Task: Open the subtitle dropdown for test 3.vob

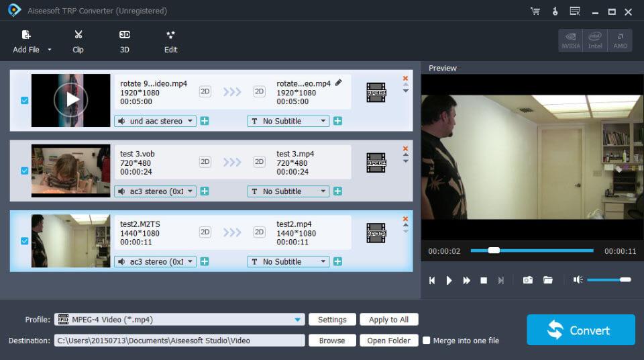Action: pyautogui.click(x=288, y=191)
